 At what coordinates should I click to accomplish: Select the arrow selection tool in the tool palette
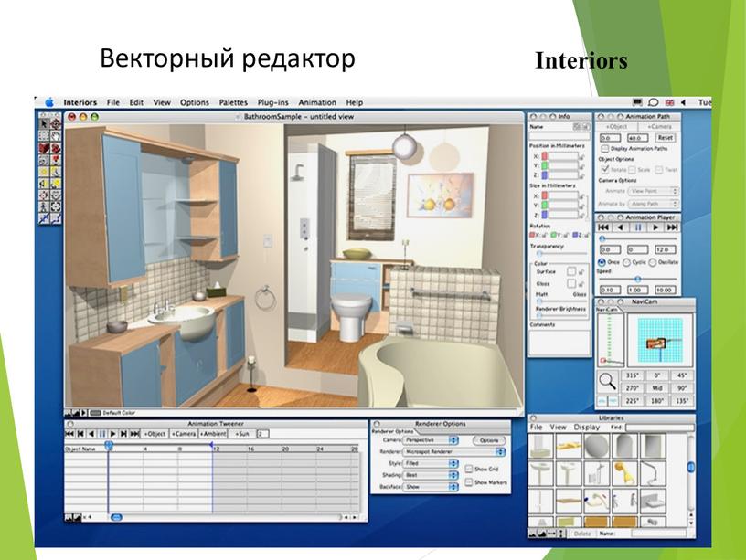tap(44, 124)
